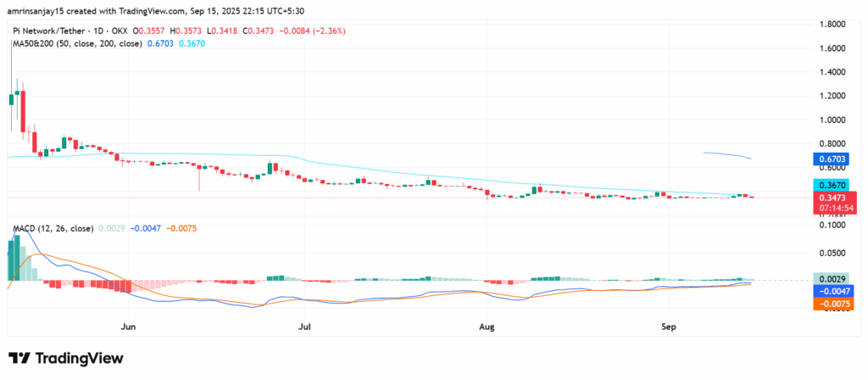Click the 0.6703 value in MA legend
The height and width of the screenshot is (380, 868).
point(159,43)
